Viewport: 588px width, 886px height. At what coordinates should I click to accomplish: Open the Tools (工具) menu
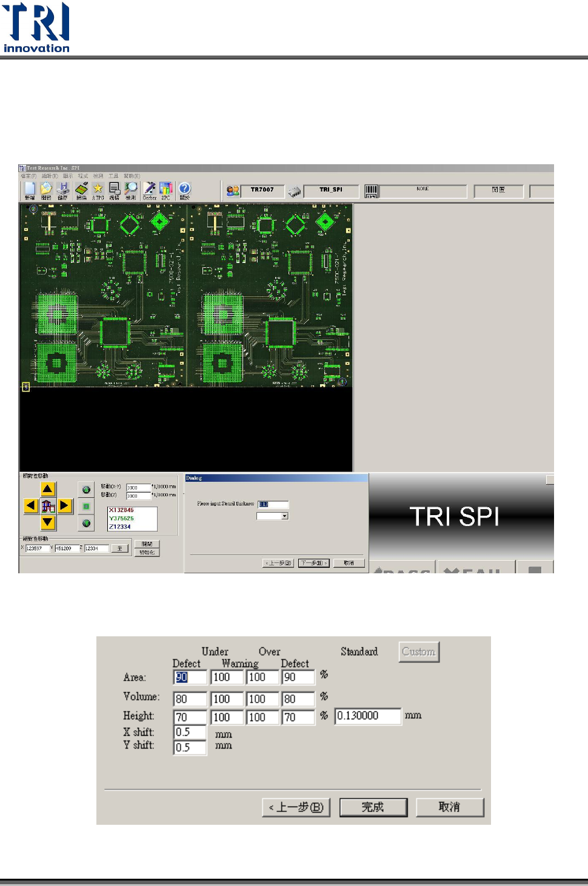(113, 176)
